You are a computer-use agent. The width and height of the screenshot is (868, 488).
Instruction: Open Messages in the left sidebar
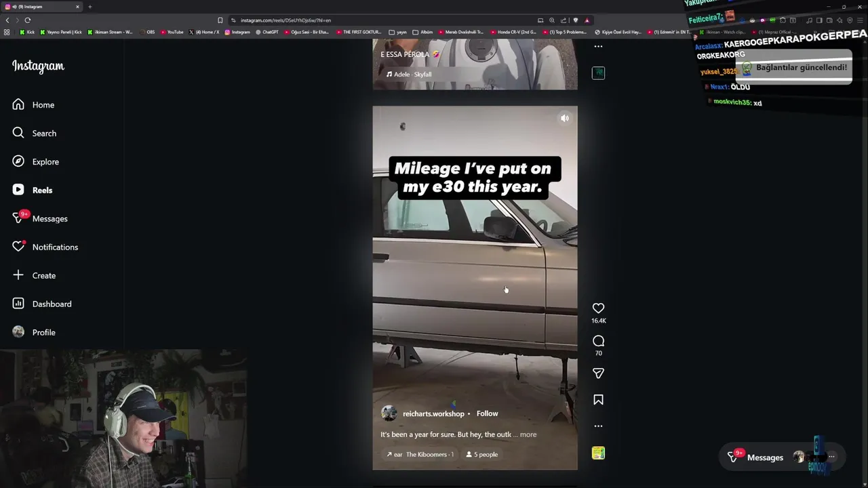coord(40,218)
